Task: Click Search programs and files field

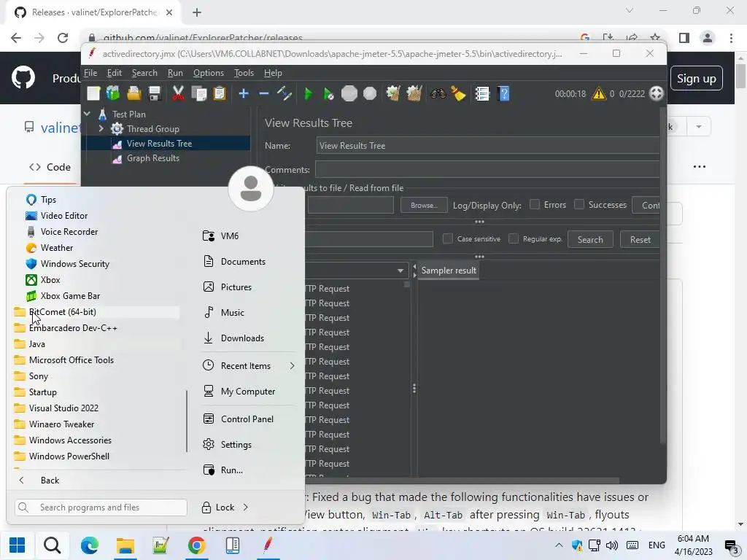Action: tap(101, 507)
